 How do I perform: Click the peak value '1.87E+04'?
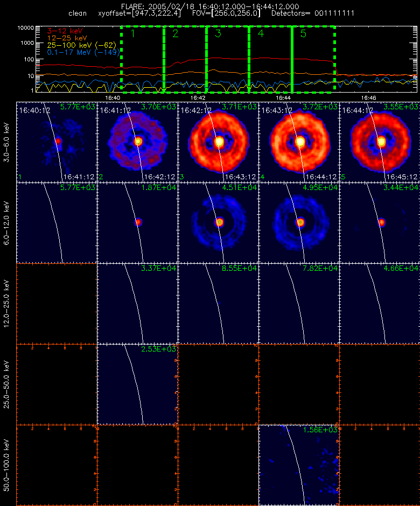click(158, 187)
